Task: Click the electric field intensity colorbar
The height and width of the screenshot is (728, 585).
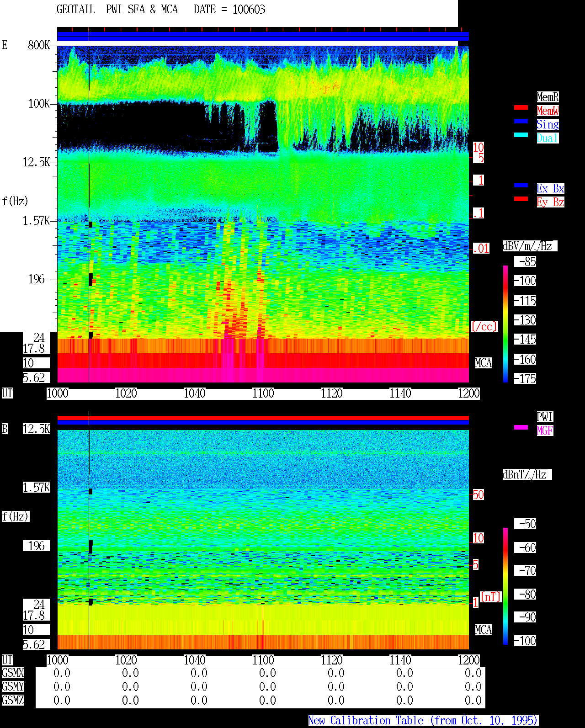Action: [x=505, y=324]
